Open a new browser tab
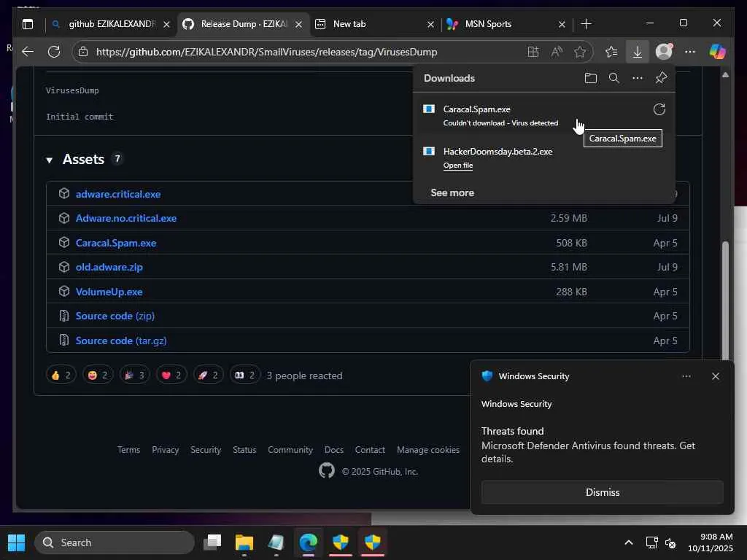Viewport: 747px width, 560px height. tap(587, 24)
